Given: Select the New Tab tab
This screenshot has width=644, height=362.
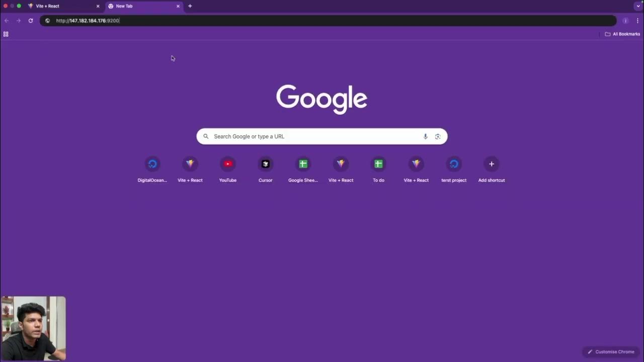Looking at the screenshot, I should pyautogui.click(x=144, y=6).
